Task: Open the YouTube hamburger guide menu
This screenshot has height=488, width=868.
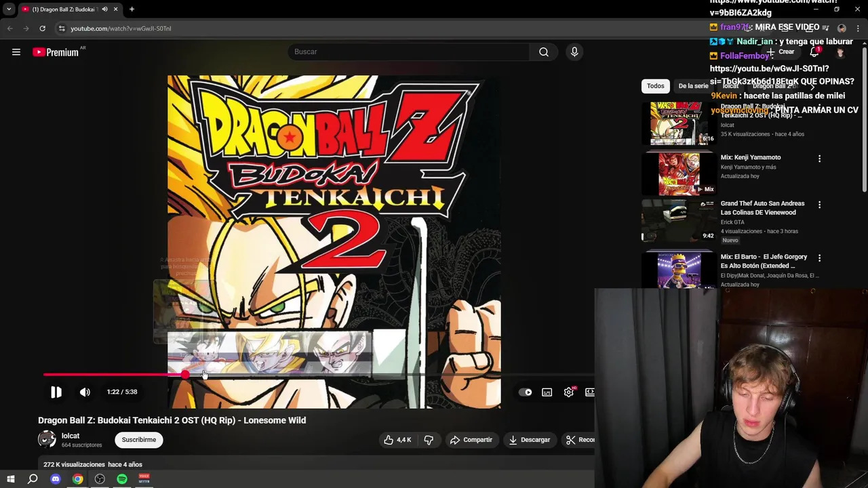Action: (x=16, y=52)
